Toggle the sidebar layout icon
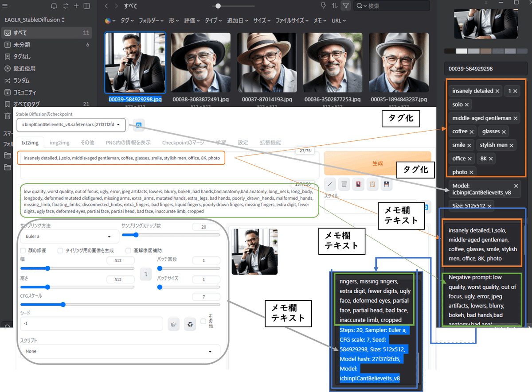 (x=87, y=6)
